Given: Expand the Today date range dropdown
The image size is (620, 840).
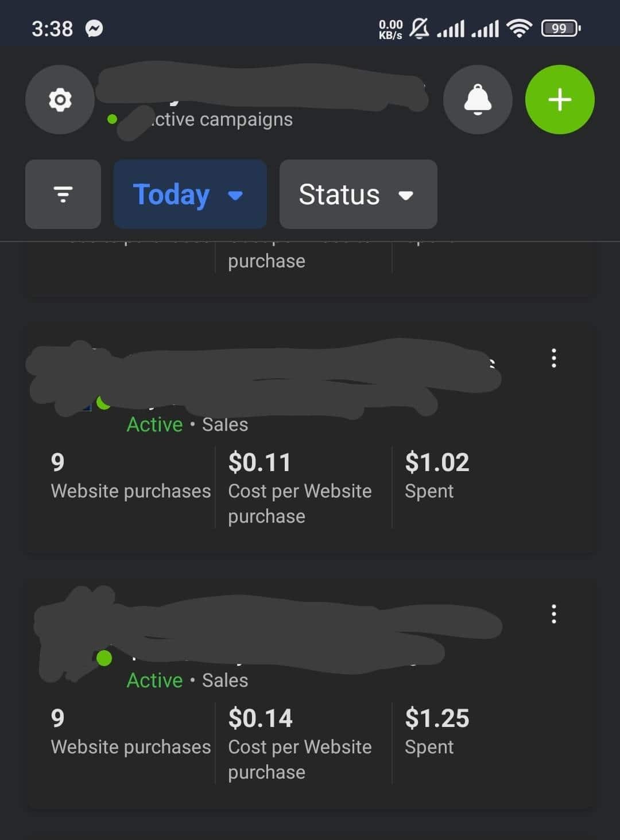Looking at the screenshot, I should coord(190,194).
